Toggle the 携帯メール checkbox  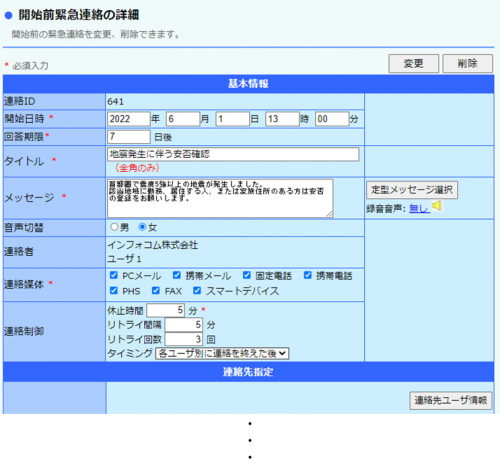(177, 275)
